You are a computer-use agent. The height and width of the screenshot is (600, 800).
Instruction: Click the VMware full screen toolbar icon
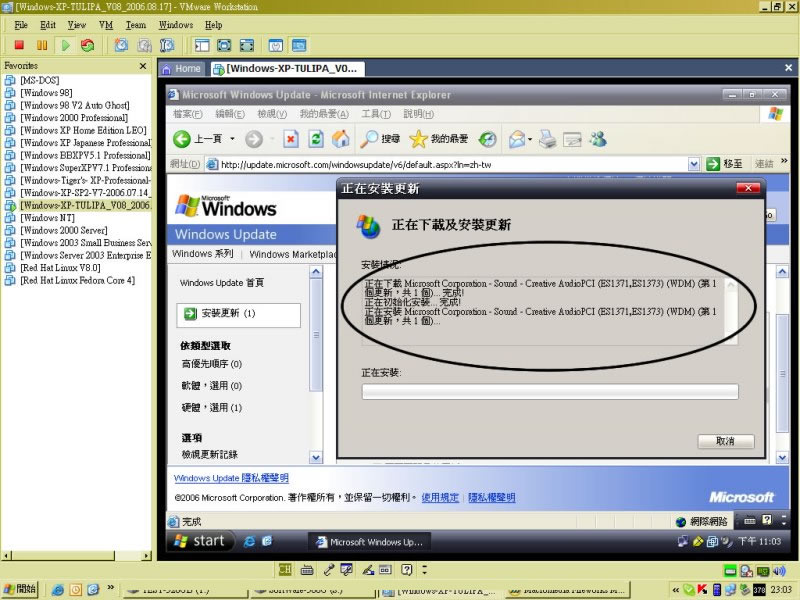[x=224, y=45]
